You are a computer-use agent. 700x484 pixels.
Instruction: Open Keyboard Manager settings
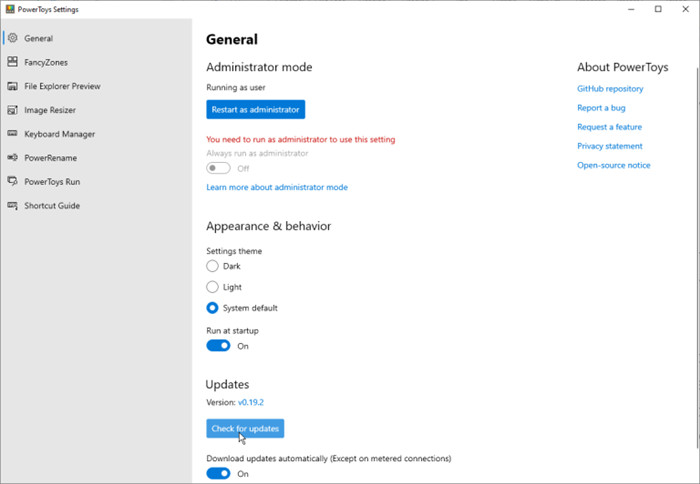click(x=96, y=134)
